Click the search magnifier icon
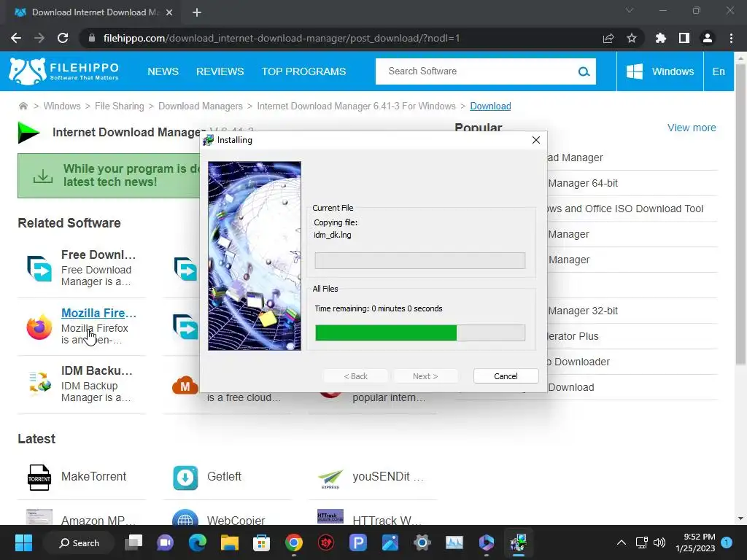 click(x=584, y=71)
